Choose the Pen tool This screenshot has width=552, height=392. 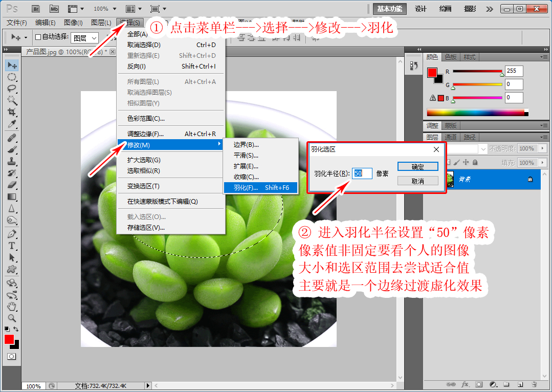12,234
